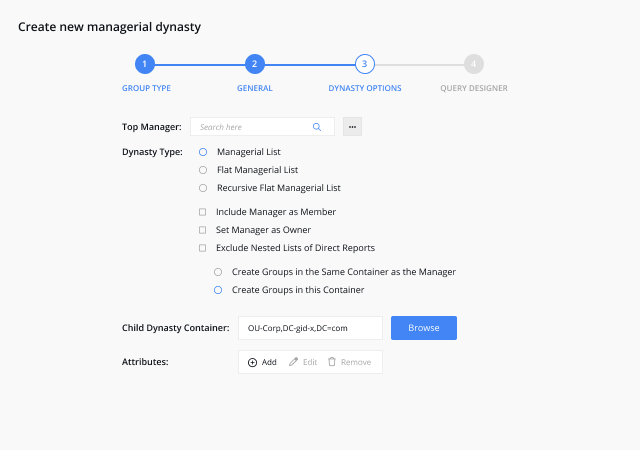The width and height of the screenshot is (640, 450).
Task: Click the step 4 circle, Query Designer
Action: click(474, 64)
